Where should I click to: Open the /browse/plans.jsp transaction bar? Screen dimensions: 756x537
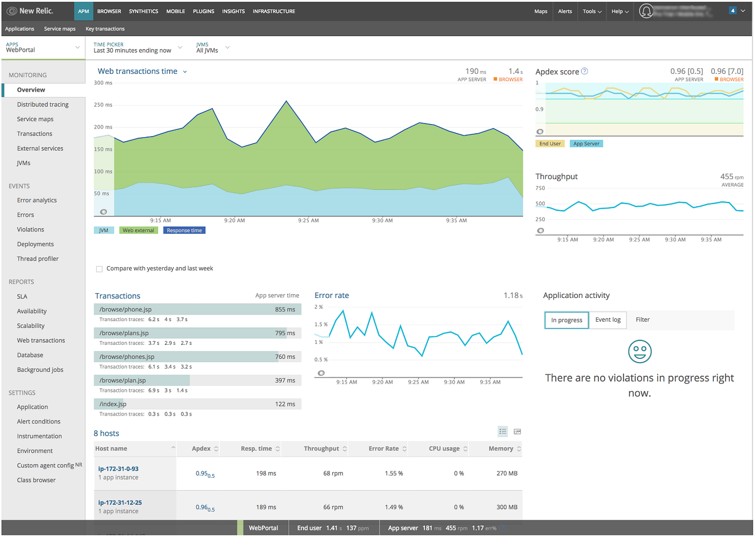[198, 334]
